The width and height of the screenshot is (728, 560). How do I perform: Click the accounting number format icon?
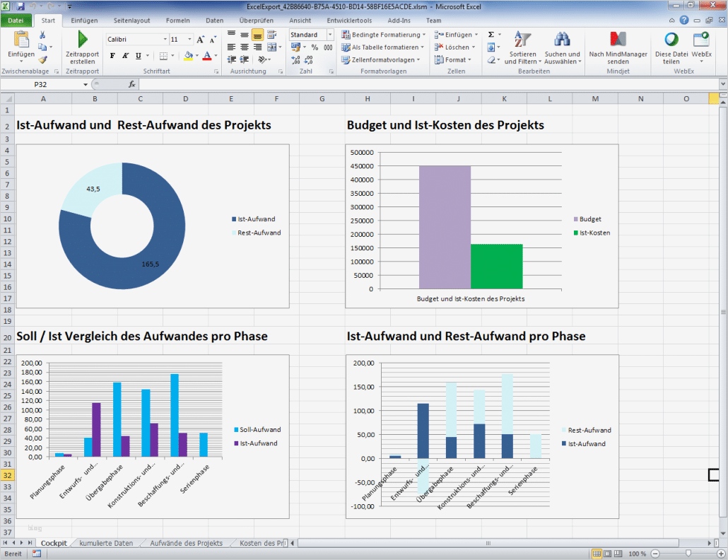(x=295, y=47)
